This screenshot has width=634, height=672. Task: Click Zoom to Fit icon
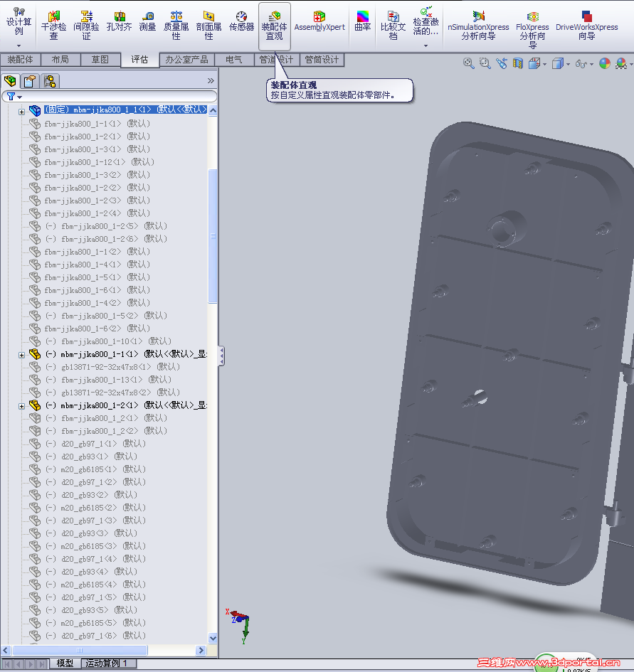(468, 64)
